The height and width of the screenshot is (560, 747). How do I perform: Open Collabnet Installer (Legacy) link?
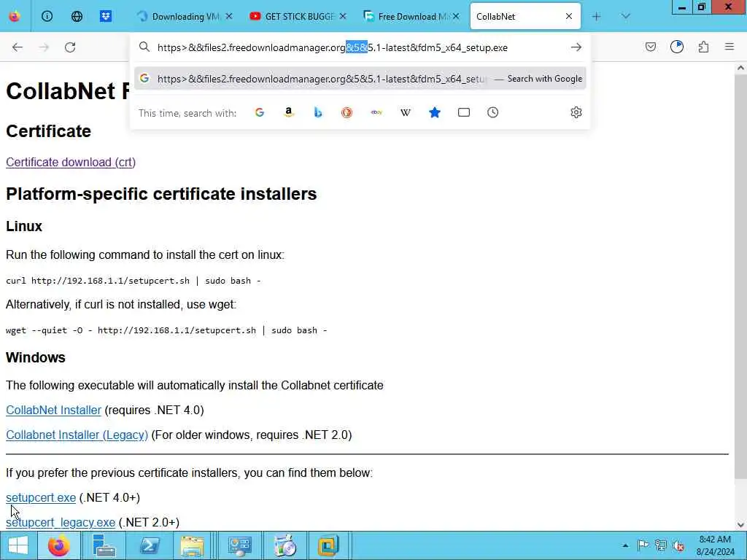click(x=77, y=435)
